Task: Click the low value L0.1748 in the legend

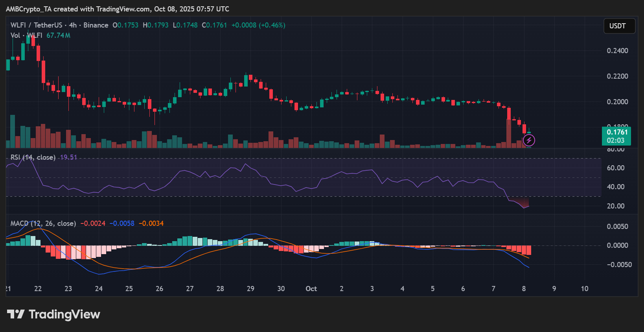Action: coord(185,25)
